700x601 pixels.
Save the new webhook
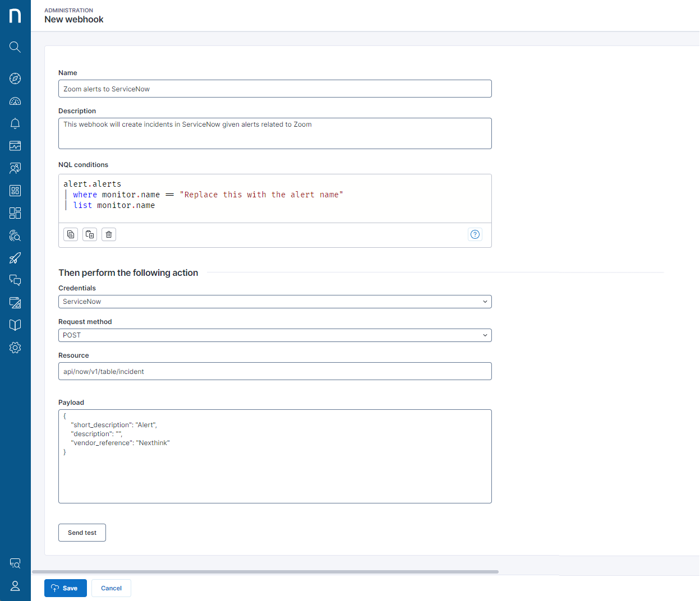[65, 588]
